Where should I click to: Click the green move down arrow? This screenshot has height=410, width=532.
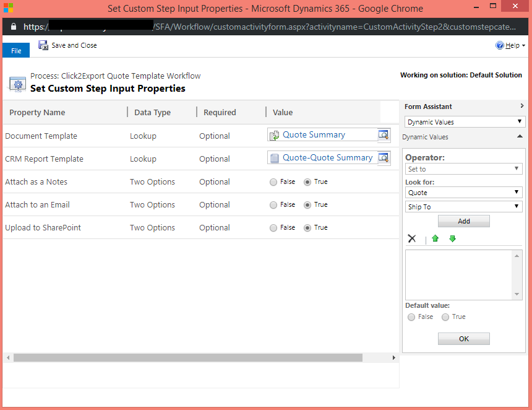(x=452, y=239)
